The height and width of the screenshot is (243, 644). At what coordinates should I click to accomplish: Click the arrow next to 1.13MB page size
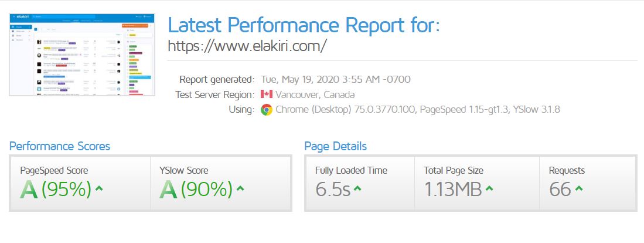pos(489,189)
